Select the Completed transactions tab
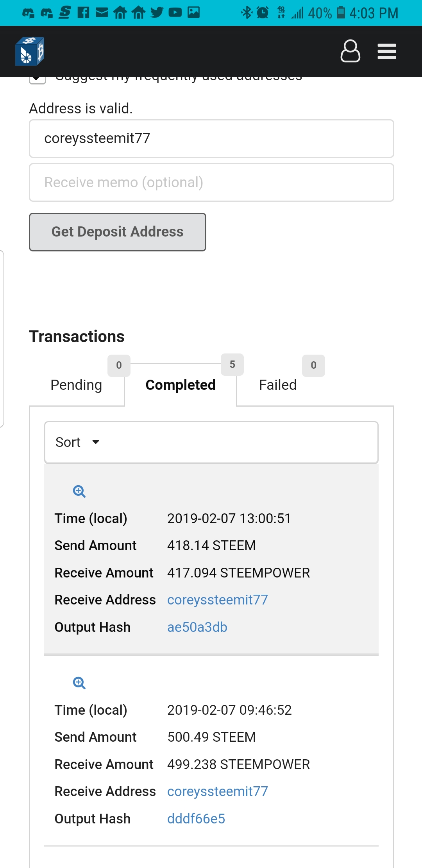This screenshot has width=422, height=868. click(x=181, y=385)
